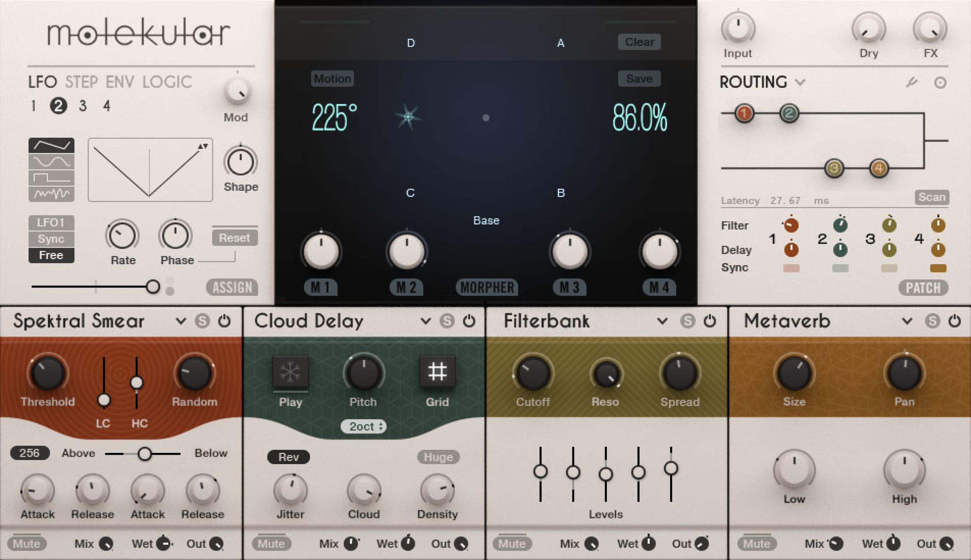Click the PATCH button
Viewport: 971px width, 560px height.
[923, 288]
